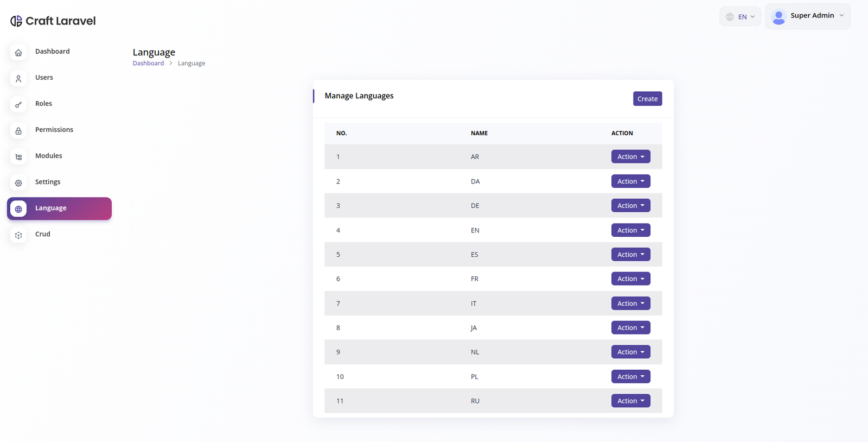Image resolution: width=868 pixels, height=442 pixels.
Task: Expand Action menu for RU language
Action: point(630,401)
